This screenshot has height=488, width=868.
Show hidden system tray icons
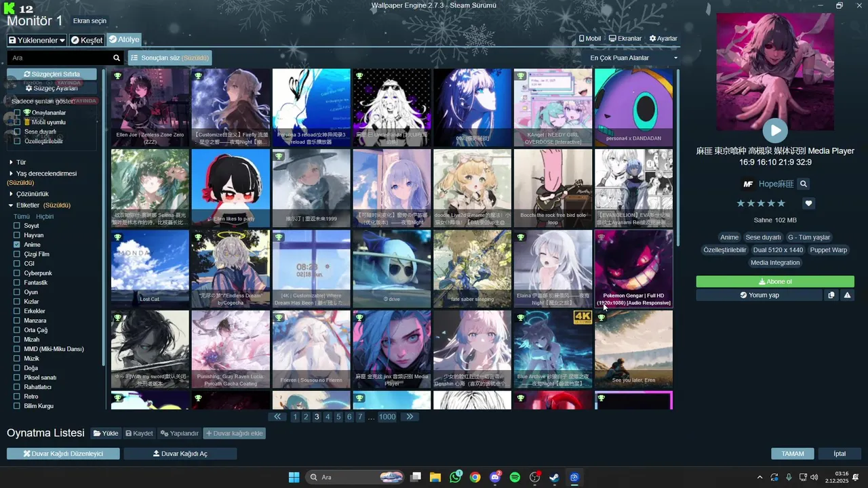pyautogui.click(x=759, y=477)
